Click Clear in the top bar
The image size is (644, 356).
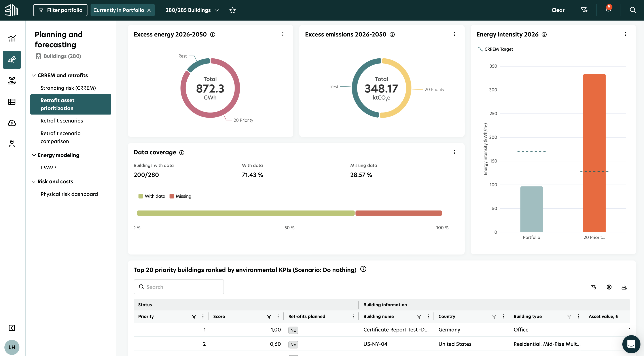(558, 10)
